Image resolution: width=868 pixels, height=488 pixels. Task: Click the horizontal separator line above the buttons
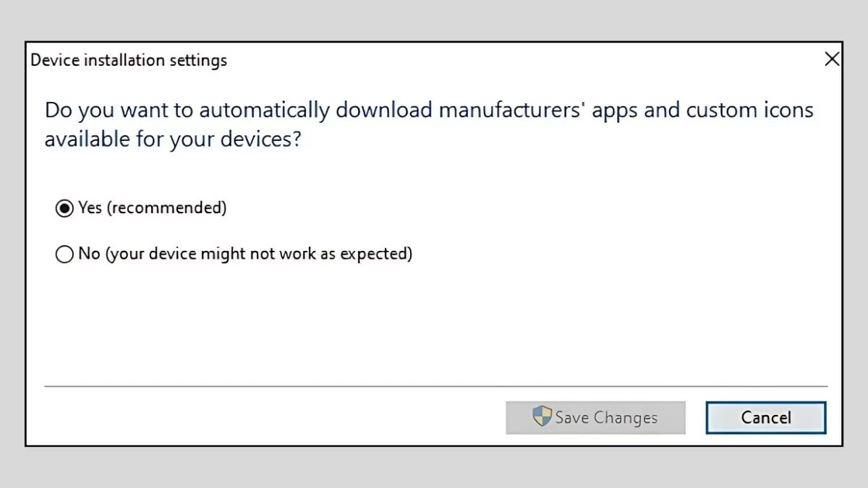[x=435, y=387]
